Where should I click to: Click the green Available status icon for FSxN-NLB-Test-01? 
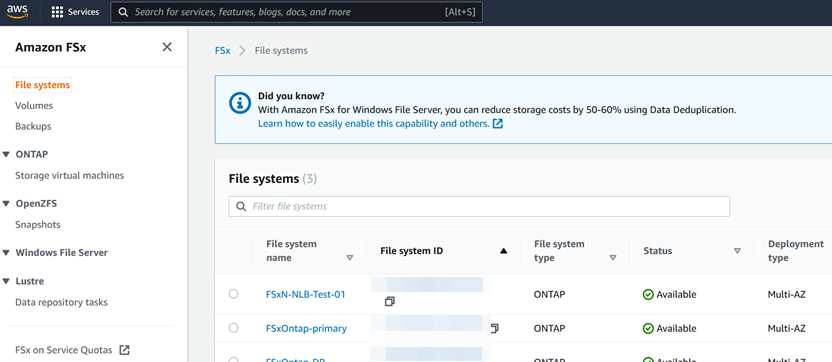coord(648,295)
